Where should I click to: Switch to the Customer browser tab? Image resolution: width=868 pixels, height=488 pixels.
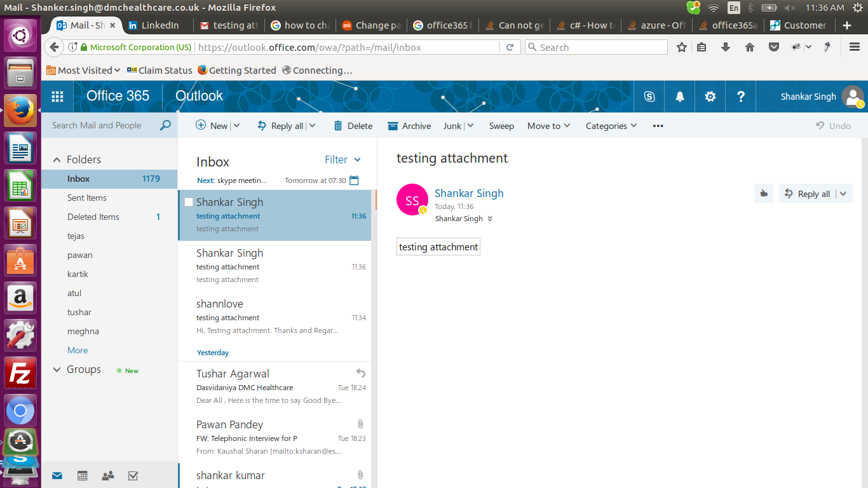(799, 25)
